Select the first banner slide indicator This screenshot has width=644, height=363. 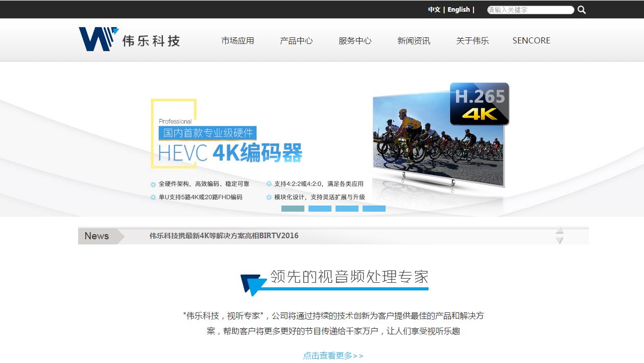(293, 209)
